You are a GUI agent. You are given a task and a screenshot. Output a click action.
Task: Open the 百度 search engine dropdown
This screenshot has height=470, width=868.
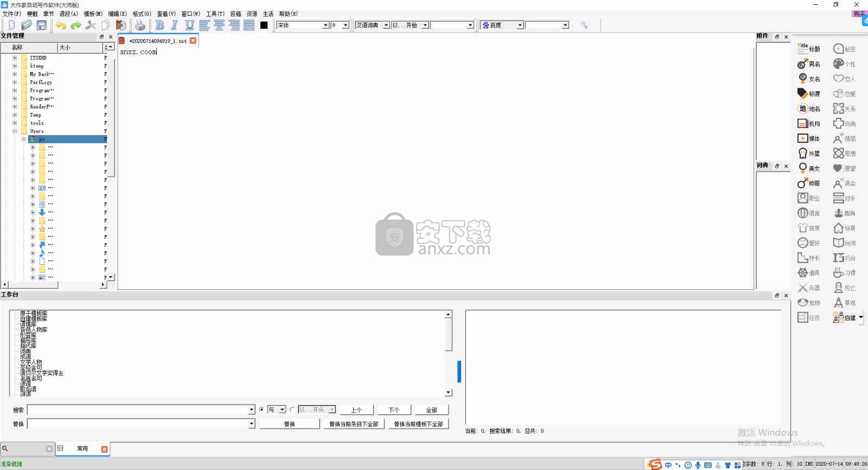point(520,25)
